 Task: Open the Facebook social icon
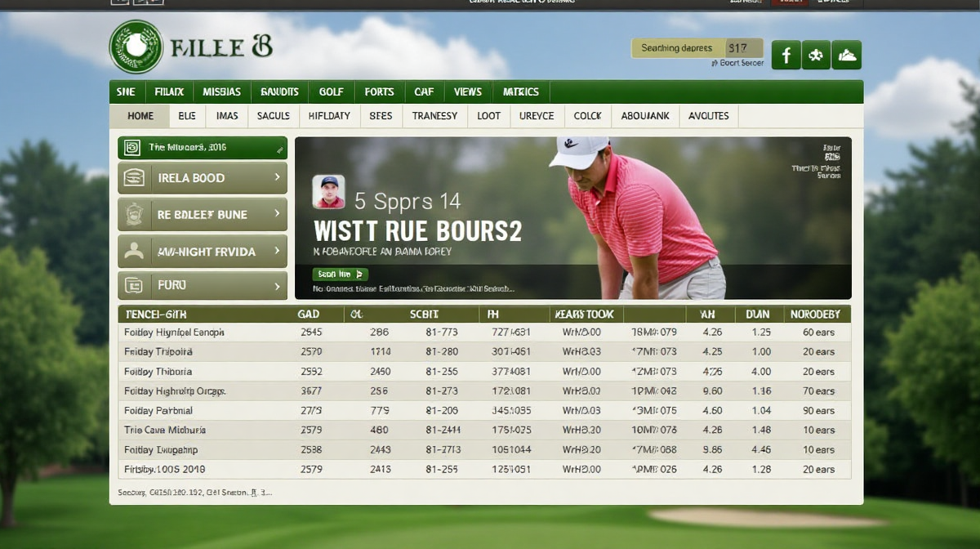click(x=786, y=56)
